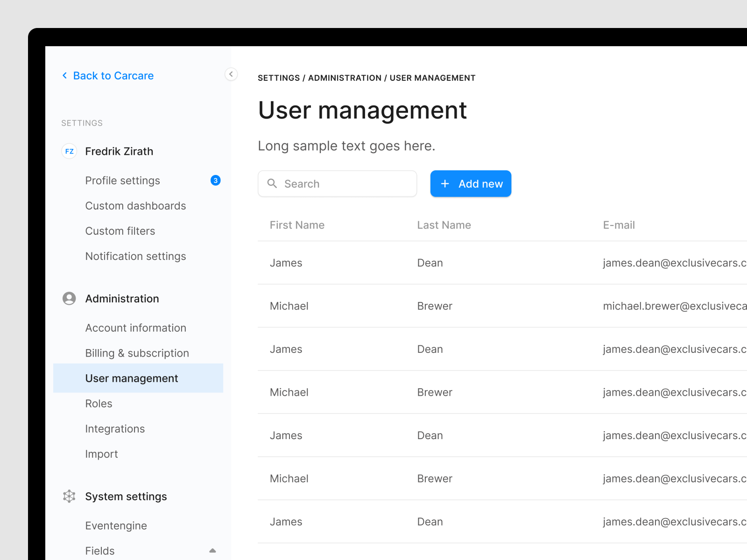Expand the System settings section
747x560 pixels.
[126, 497]
